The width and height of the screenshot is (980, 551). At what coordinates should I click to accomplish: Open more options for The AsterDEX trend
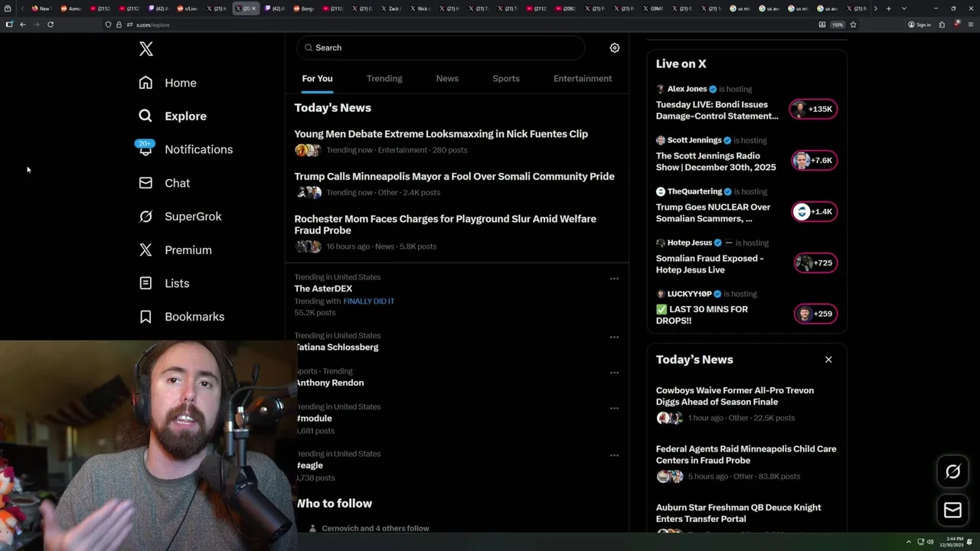[614, 279]
